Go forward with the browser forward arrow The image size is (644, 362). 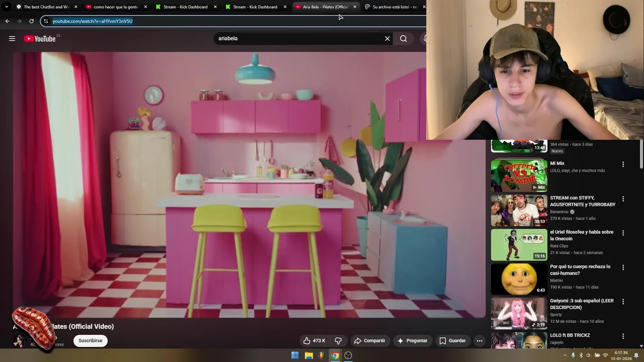[x=19, y=21]
